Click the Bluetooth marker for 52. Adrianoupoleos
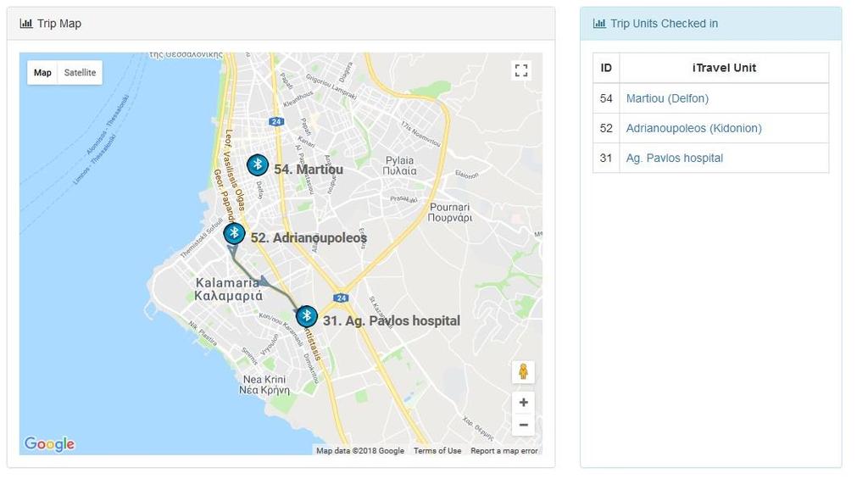This screenshot has width=868, height=501. [x=234, y=234]
